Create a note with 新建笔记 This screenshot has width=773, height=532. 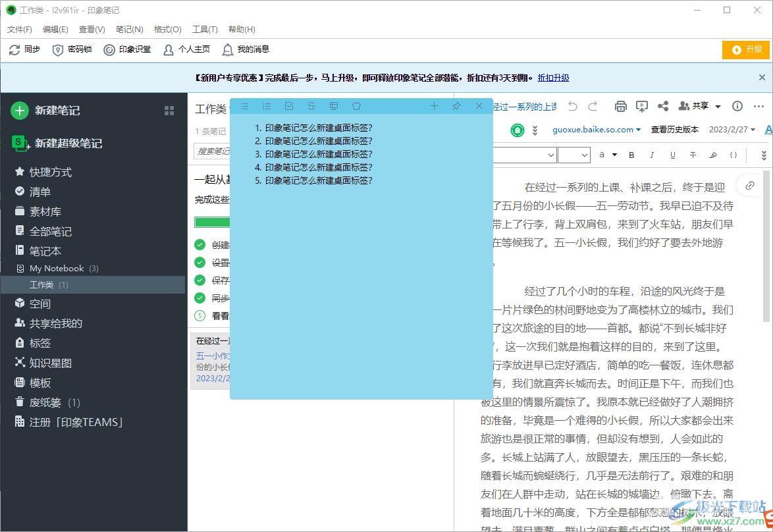click(x=45, y=111)
